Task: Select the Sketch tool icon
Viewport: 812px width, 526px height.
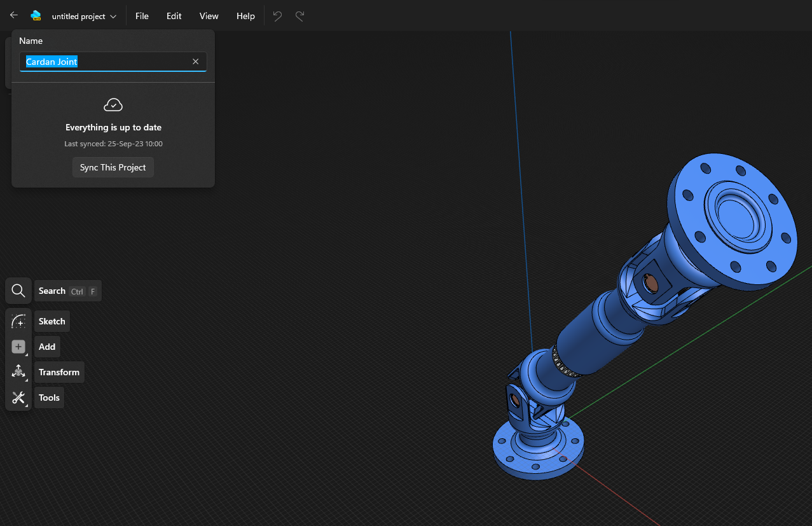Action: coord(18,321)
